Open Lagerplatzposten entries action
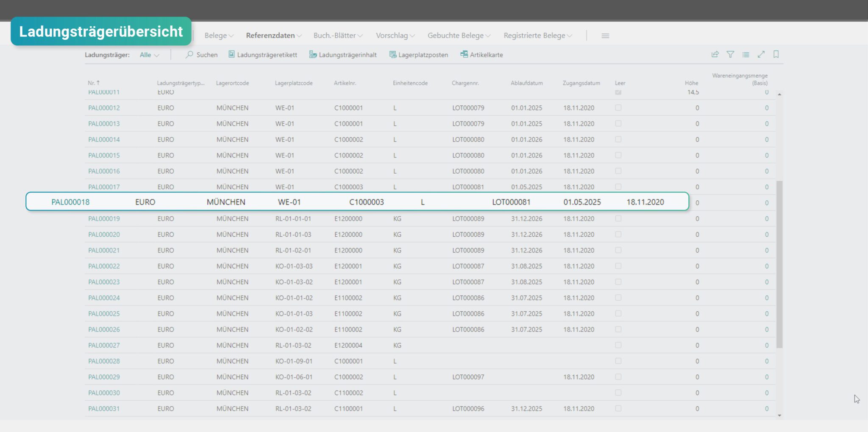This screenshot has width=868, height=432. (419, 55)
